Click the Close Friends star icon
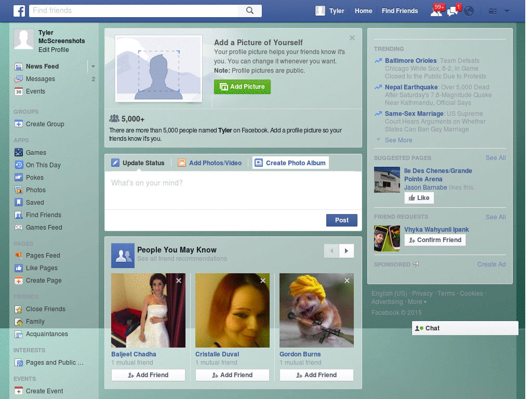 coord(19,309)
